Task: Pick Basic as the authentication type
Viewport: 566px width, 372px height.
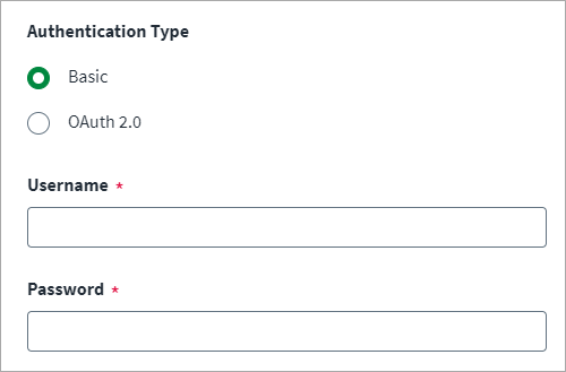Action: click(x=38, y=78)
